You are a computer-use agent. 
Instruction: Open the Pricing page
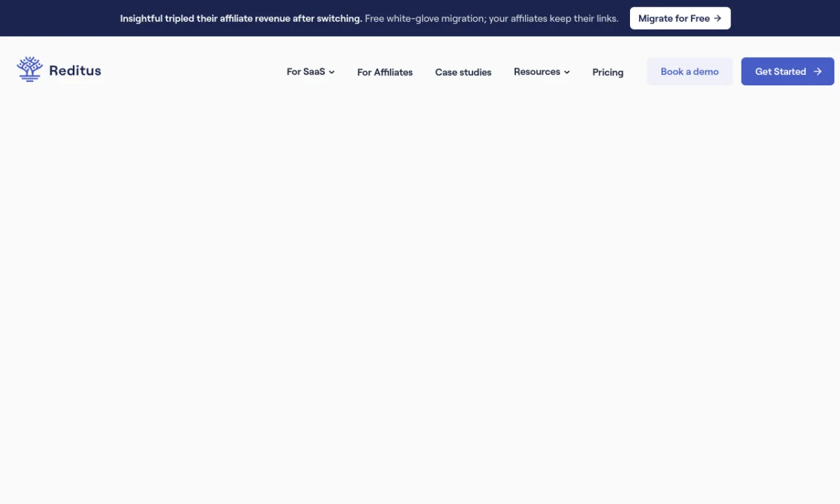(x=608, y=72)
